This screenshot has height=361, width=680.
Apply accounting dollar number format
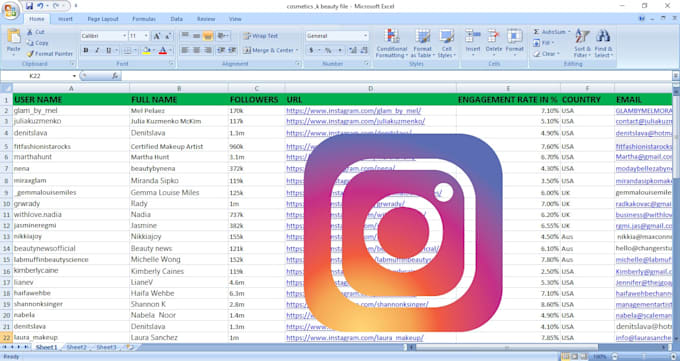pos(311,50)
